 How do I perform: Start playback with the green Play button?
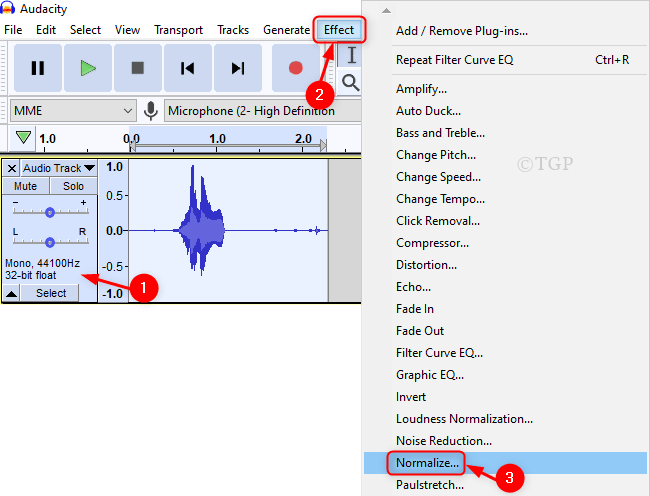point(88,68)
